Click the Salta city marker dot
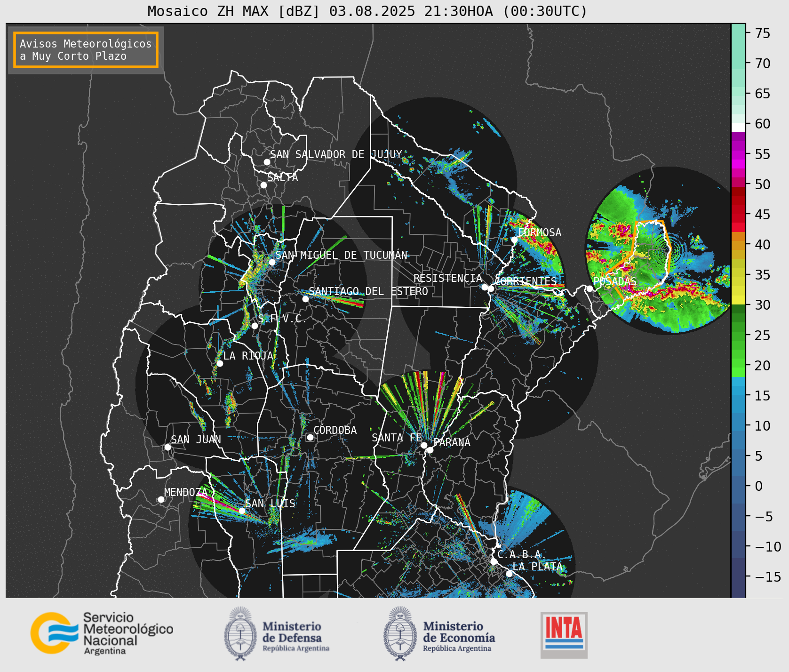 click(264, 185)
